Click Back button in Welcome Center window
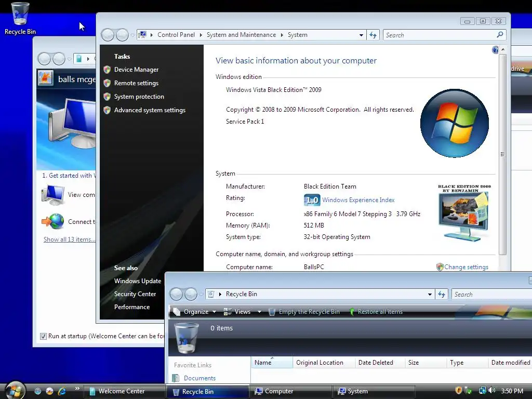Image resolution: width=532 pixels, height=399 pixels. 44,59
